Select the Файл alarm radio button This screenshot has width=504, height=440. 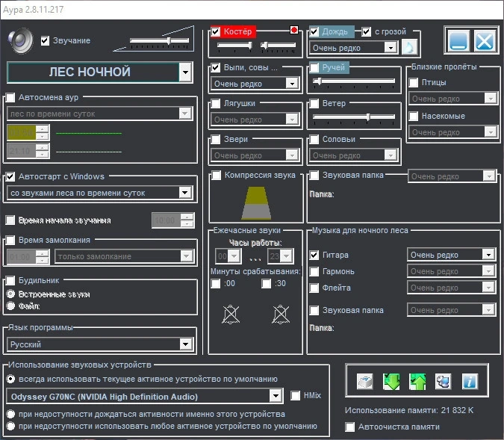(10, 306)
